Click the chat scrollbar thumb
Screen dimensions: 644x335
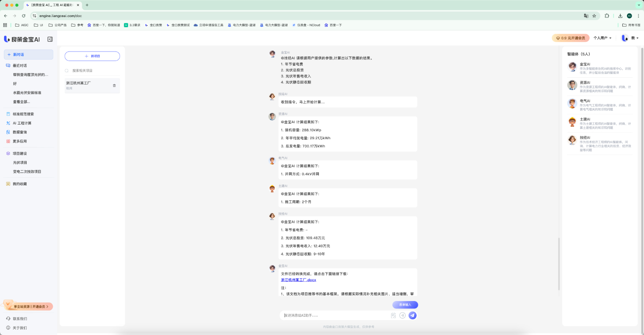(x=559, y=264)
